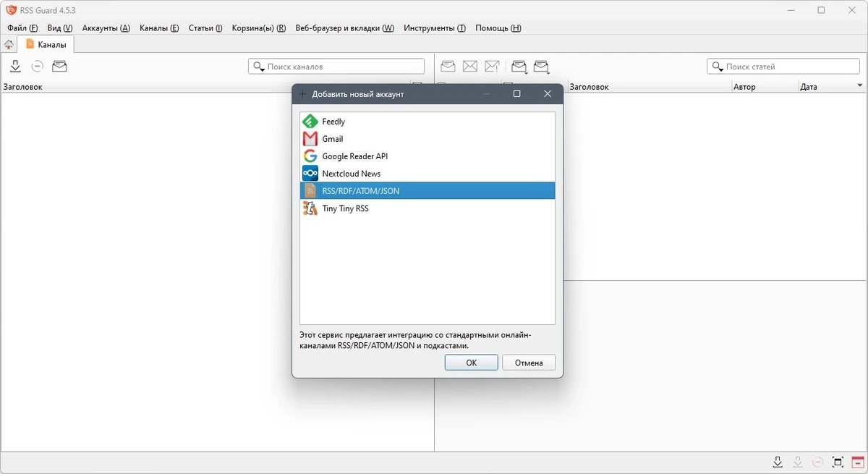The image size is (868, 474).
Task: Confirm with the OK button
Action: click(472, 363)
